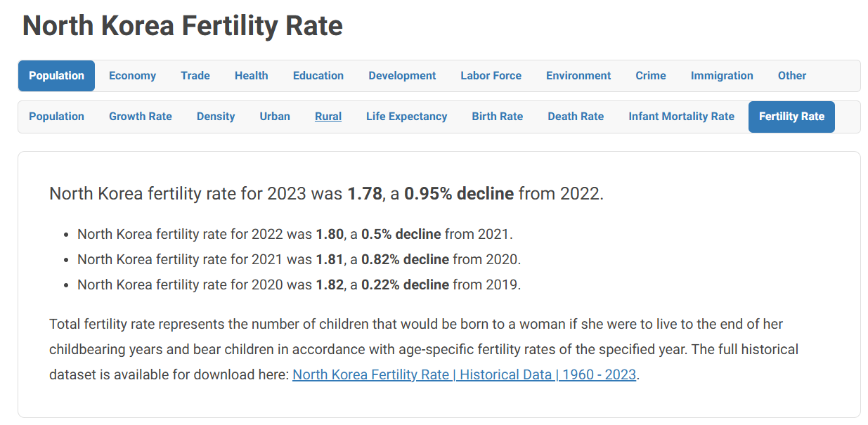The image size is (868, 425).
Task: Click the Labor Force tab
Action: point(491,76)
